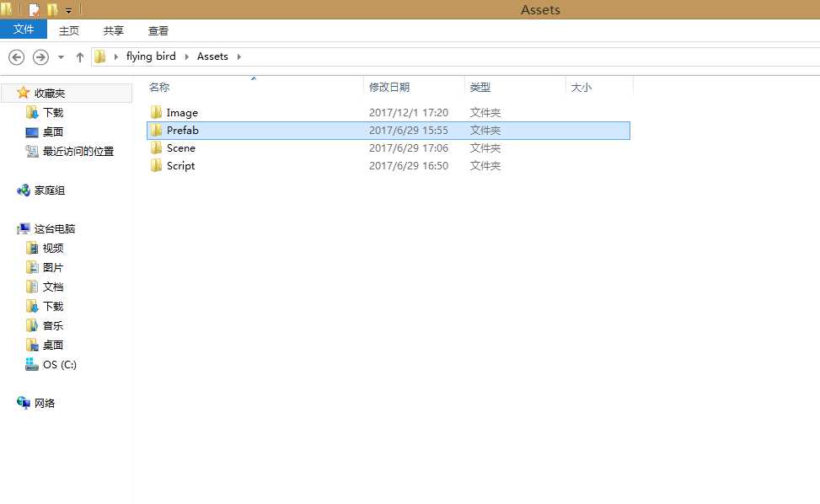Open 音乐 under 这台电脑
The height and width of the screenshot is (504, 820).
(x=53, y=325)
